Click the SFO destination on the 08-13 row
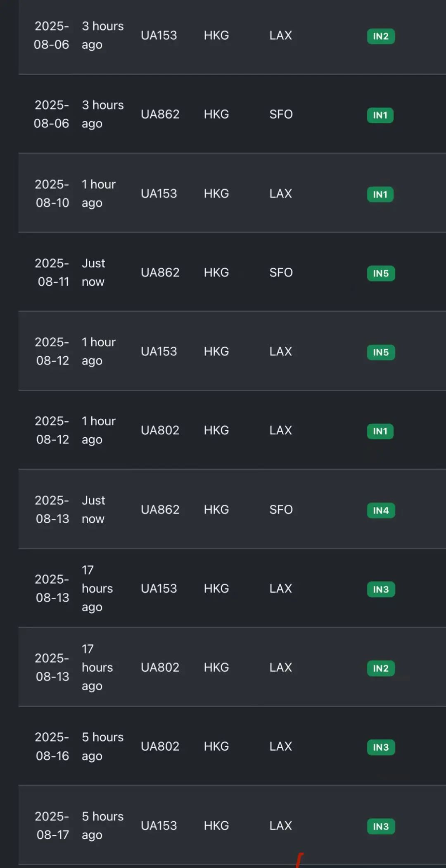 coord(281,509)
